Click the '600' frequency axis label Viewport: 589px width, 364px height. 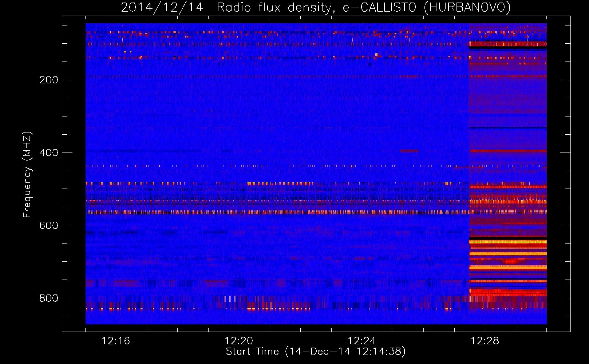point(49,226)
